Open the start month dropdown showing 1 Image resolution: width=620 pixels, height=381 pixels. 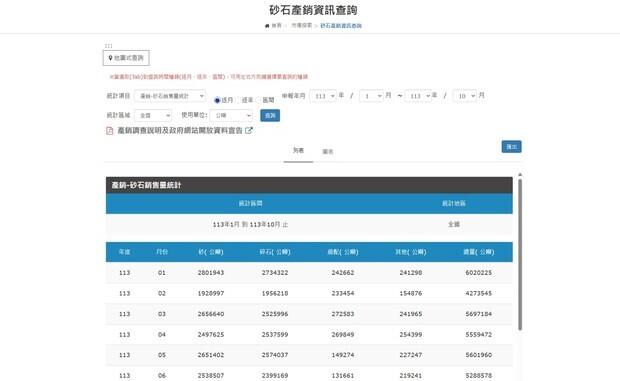point(371,96)
